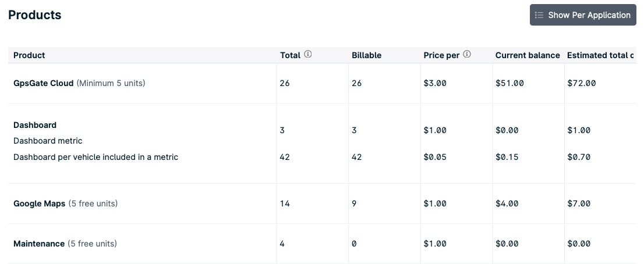Click the Product column header
Image resolution: width=644 pixels, height=264 pixels.
click(29, 55)
